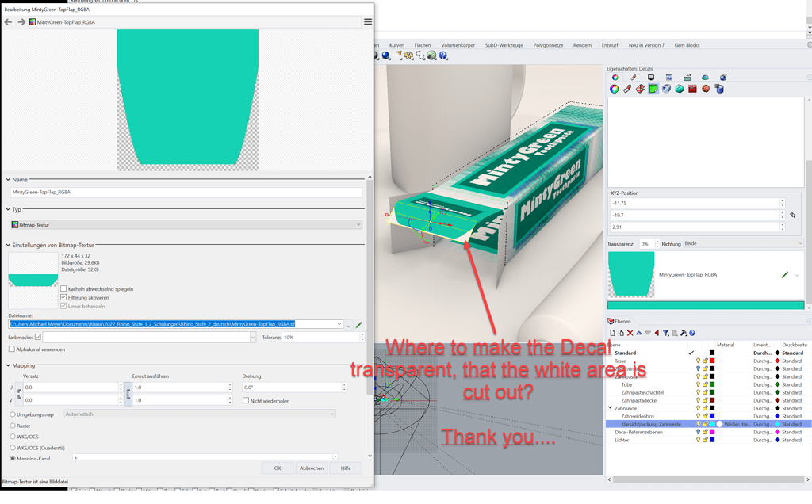Screen dimensions: 812x504
Task: Open the Rendern menu
Action: pos(582,44)
